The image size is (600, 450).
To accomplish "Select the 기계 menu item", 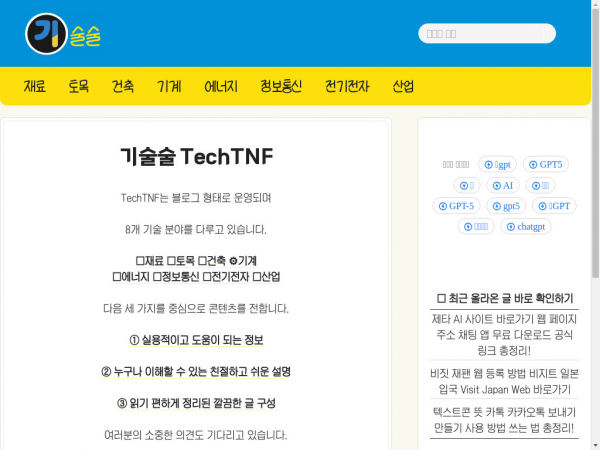I will (169, 86).
